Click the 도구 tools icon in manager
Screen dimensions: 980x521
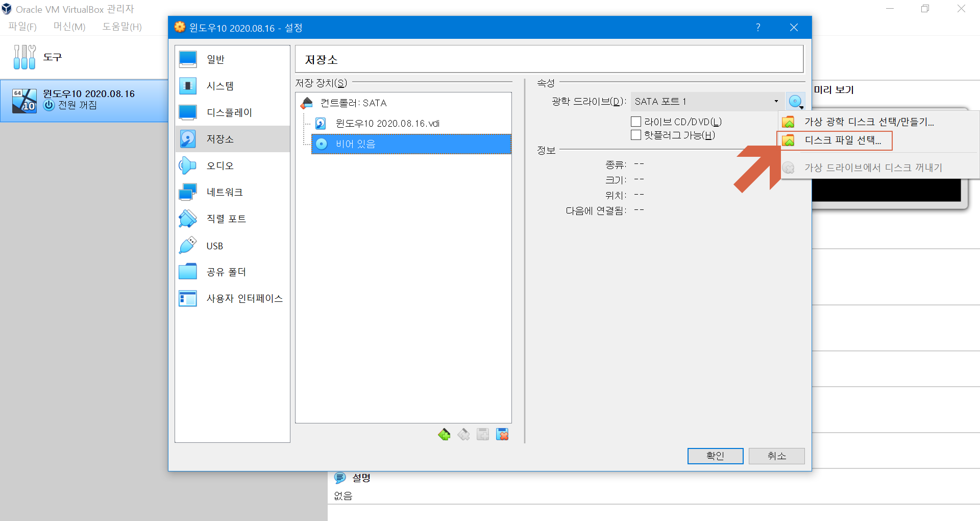24,57
